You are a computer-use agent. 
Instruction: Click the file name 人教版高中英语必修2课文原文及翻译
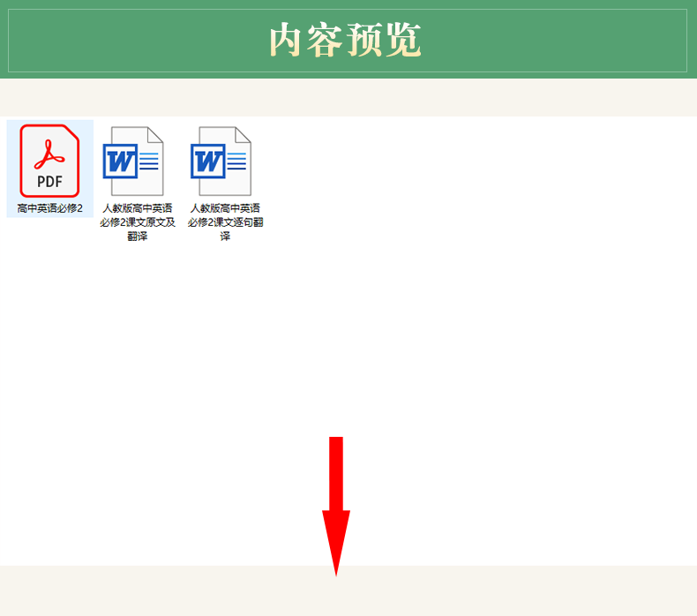coord(138,222)
